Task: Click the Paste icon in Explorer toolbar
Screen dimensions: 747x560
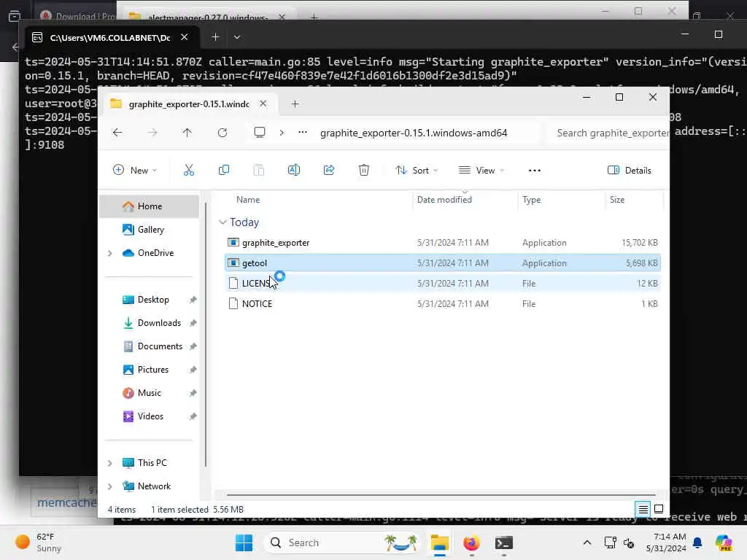Action: [259, 170]
